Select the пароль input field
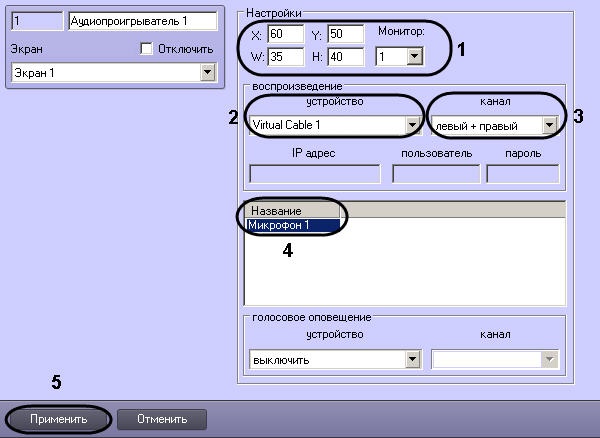The height and width of the screenshot is (438, 600). pyautogui.click(x=522, y=174)
